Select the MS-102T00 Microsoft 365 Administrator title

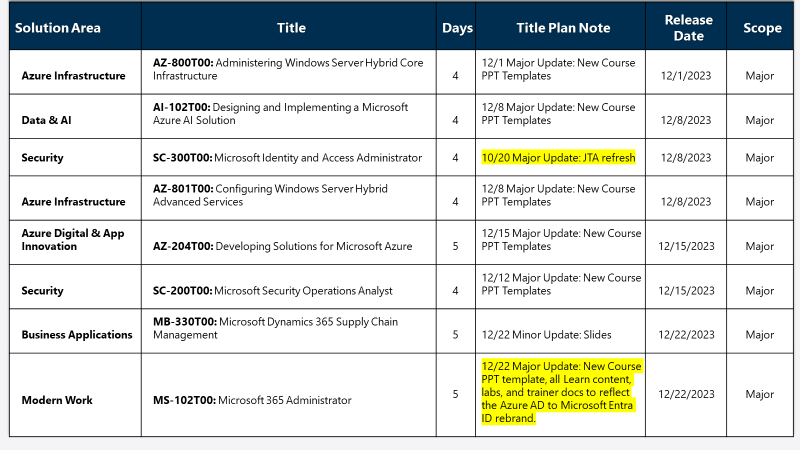point(253,400)
